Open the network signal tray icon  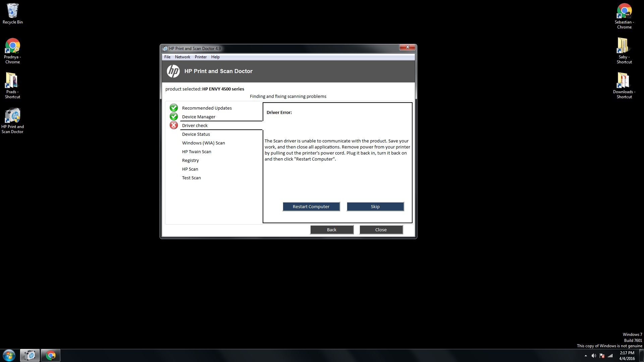coord(610,356)
